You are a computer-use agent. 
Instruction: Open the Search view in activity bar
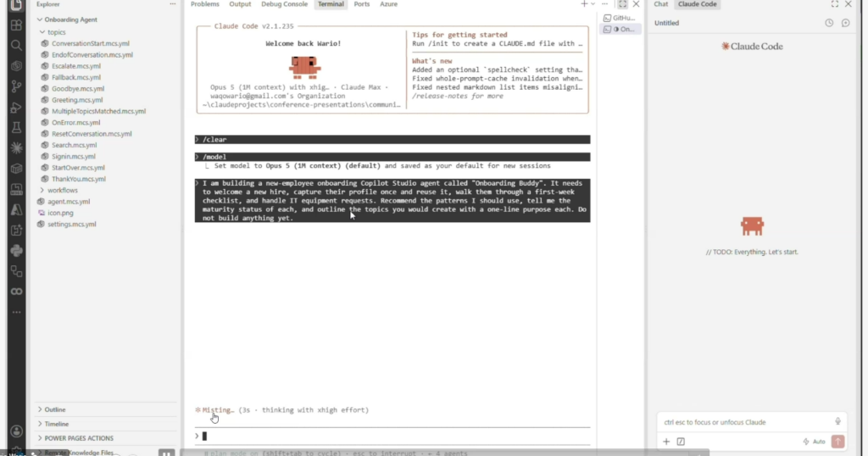coord(17,46)
